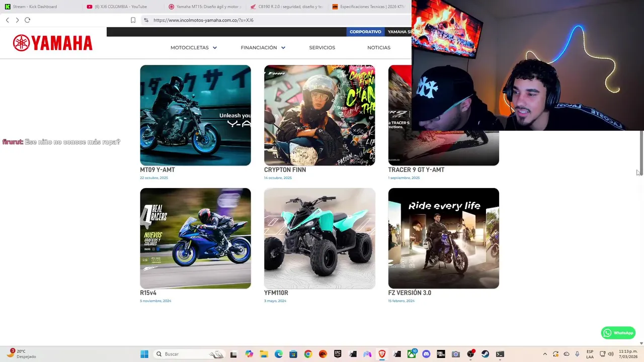Click the Crypton Finn helmet rider thumbnail

(319, 115)
